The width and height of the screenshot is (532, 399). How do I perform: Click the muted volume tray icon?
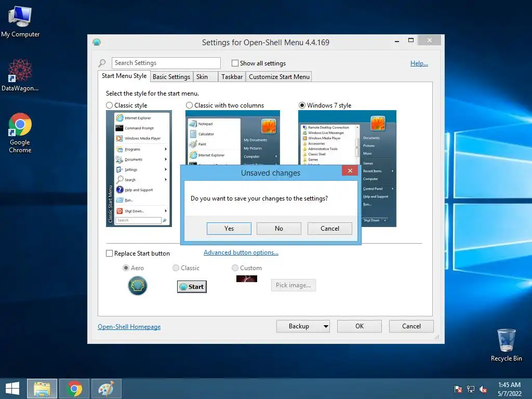483,389
